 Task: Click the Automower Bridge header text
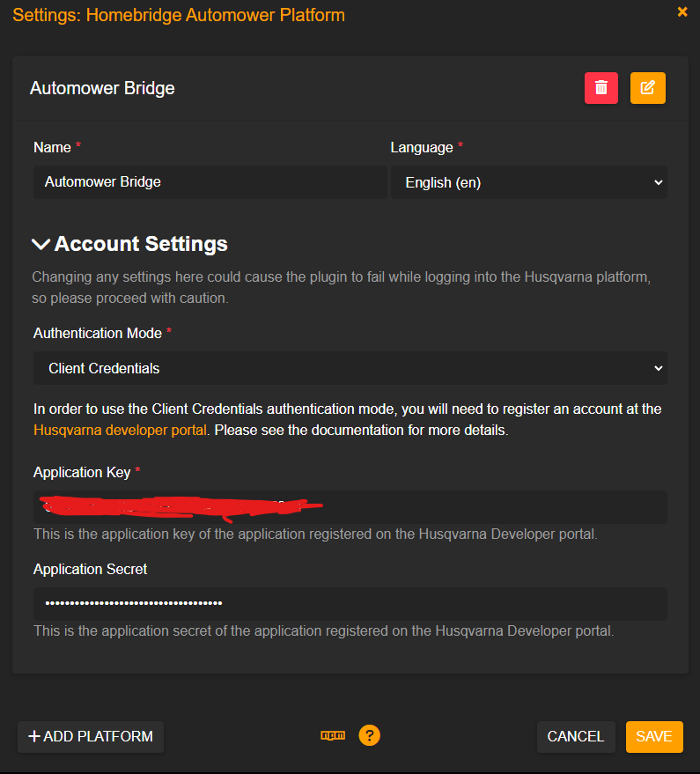pyautogui.click(x=103, y=88)
